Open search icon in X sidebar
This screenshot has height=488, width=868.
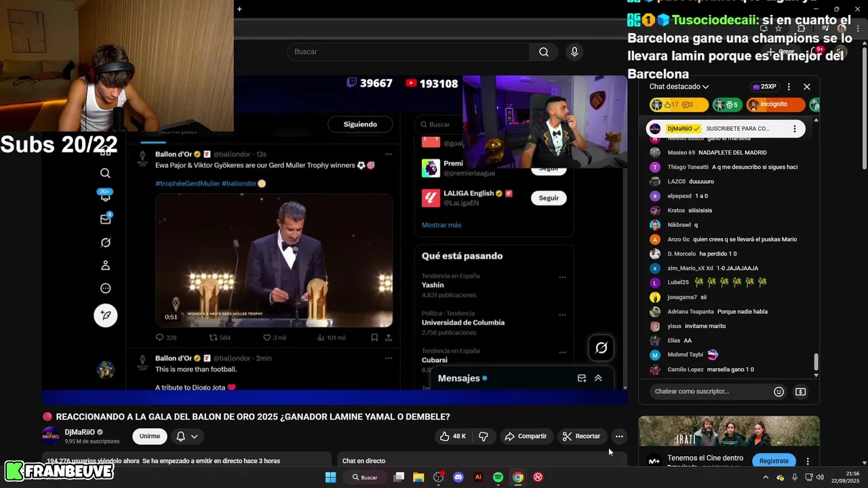(105, 174)
